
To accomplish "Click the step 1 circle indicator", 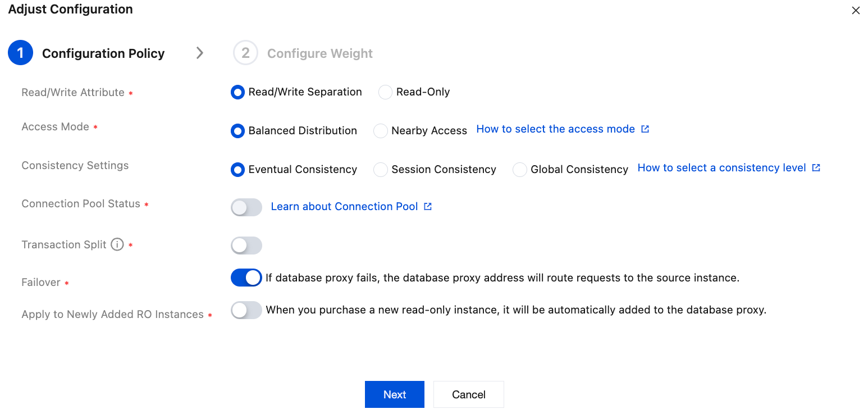I will point(20,52).
